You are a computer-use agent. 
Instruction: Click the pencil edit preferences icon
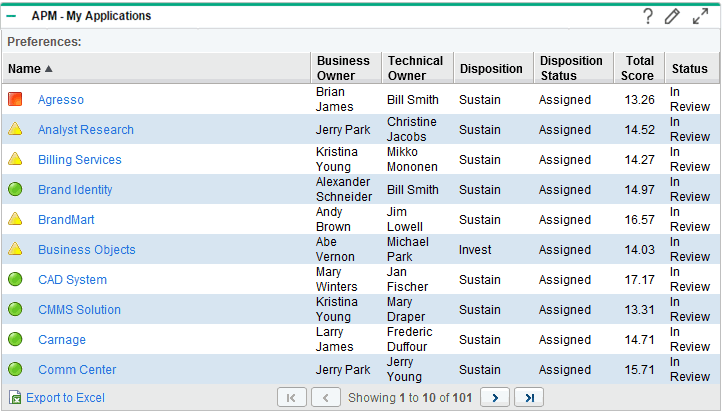[672, 16]
